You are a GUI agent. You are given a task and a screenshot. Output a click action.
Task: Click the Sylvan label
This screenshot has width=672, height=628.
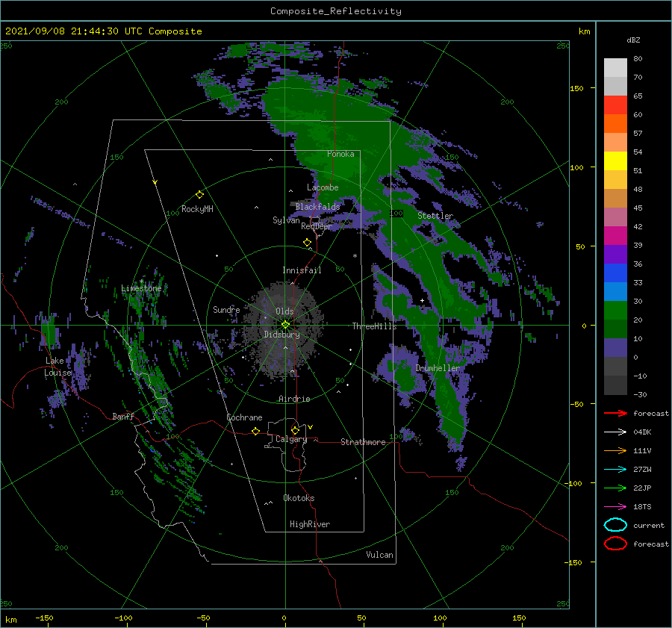pos(286,220)
